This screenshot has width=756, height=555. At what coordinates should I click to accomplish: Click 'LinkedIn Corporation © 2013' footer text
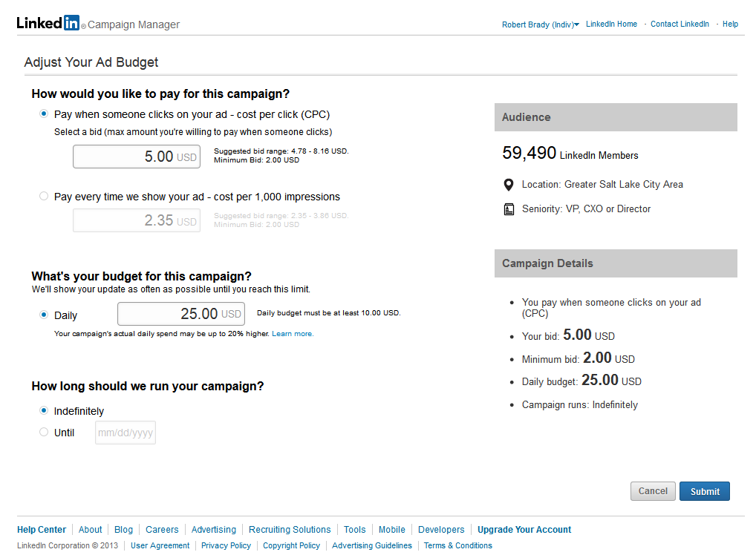(68, 545)
